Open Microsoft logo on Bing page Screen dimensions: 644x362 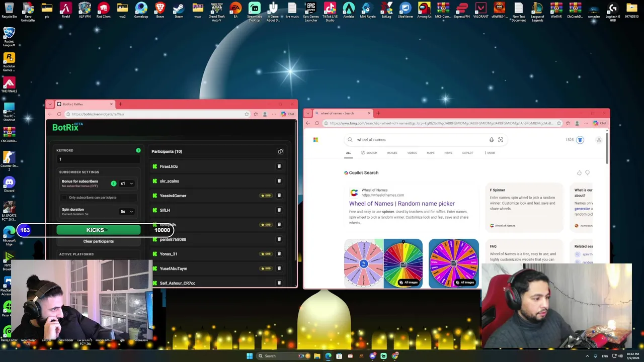click(315, 140)
